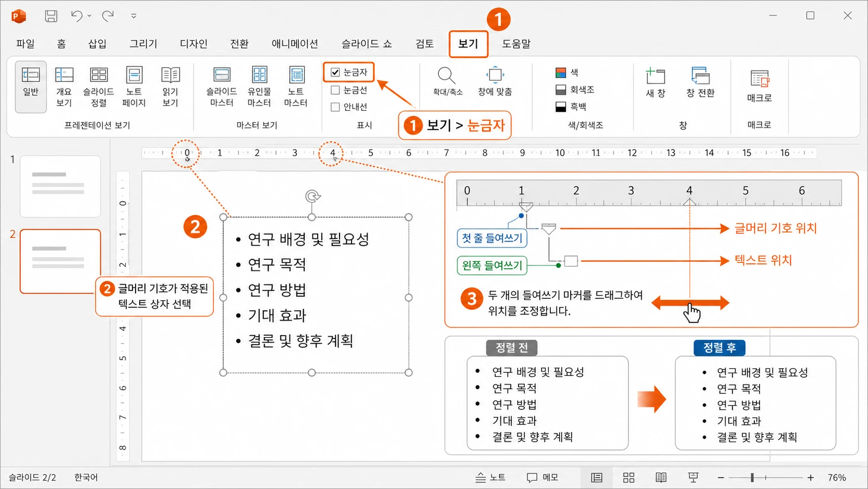This screenshot has height=489, width=868.
Task: Click Normal view icon in status bar
Action: point(597,477)
